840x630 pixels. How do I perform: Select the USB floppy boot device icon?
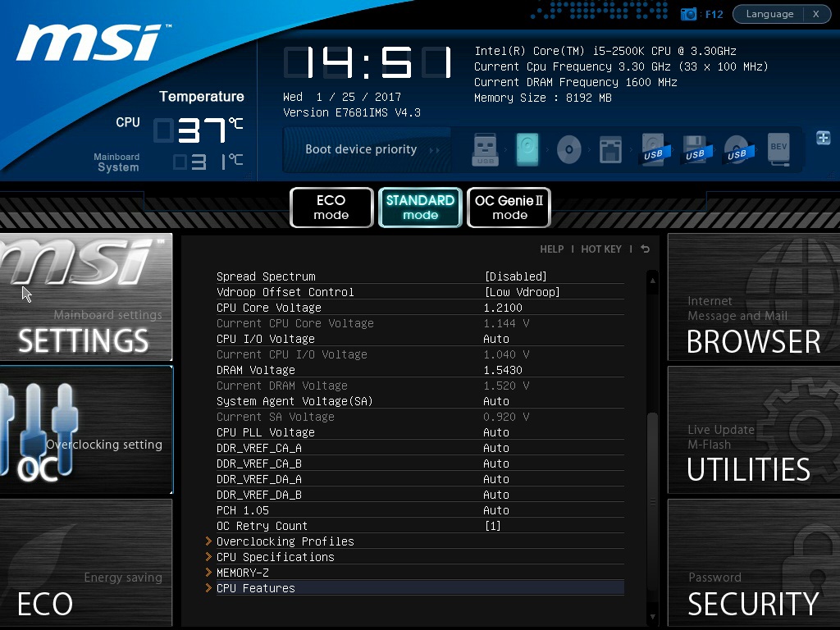[x=696, y=149]
